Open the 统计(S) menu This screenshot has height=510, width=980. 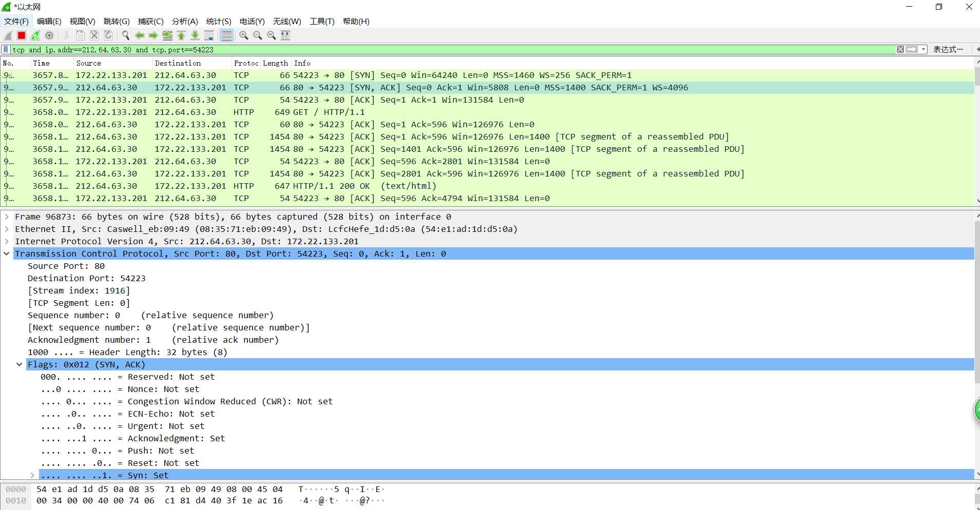219,21
